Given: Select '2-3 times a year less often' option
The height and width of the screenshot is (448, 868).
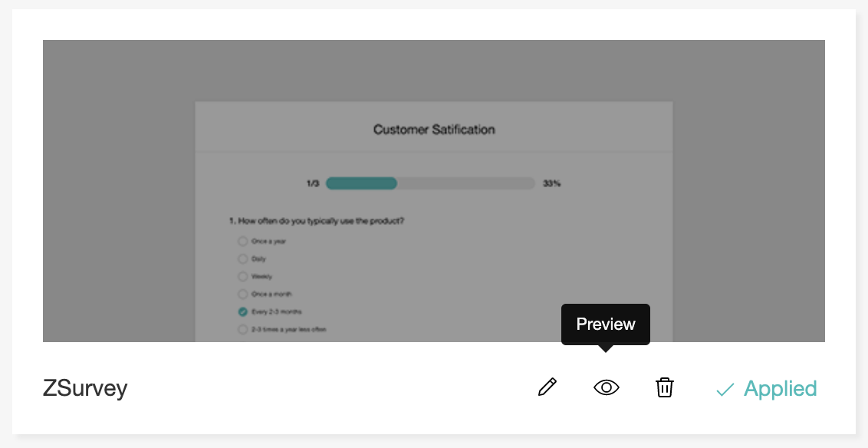Looking at the screenshot, I should tap(243, 329).
